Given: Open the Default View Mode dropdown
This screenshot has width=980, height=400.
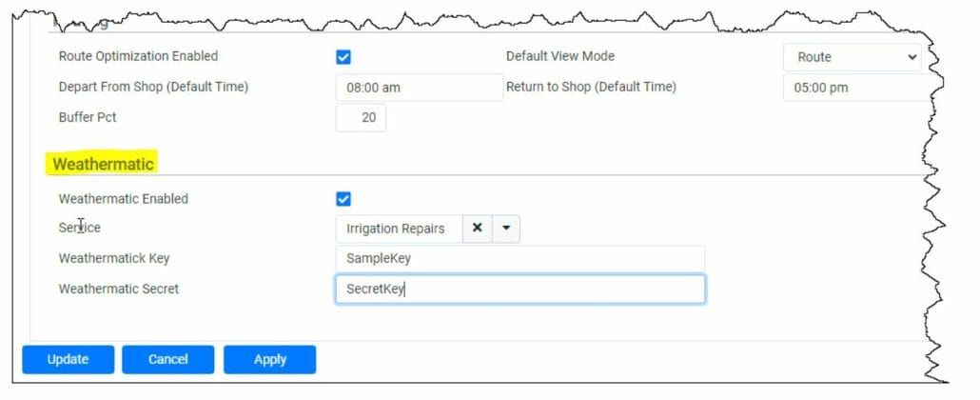Looking at the screenshot, I should 853,57.
